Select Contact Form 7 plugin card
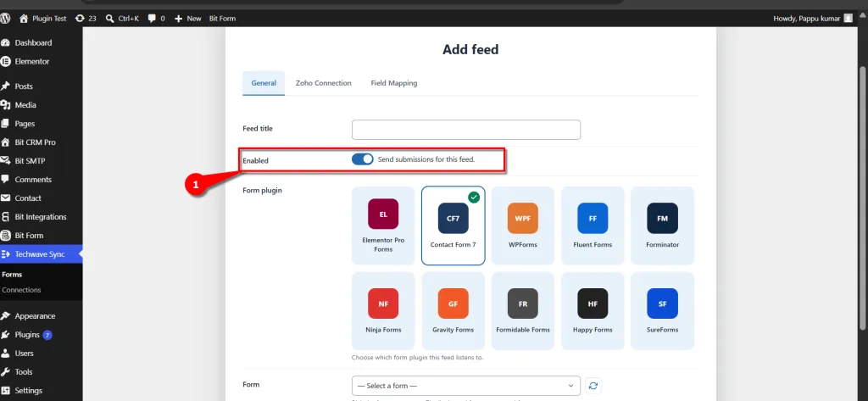This screenshot has height=401, width=868. [x=453, y=226]
